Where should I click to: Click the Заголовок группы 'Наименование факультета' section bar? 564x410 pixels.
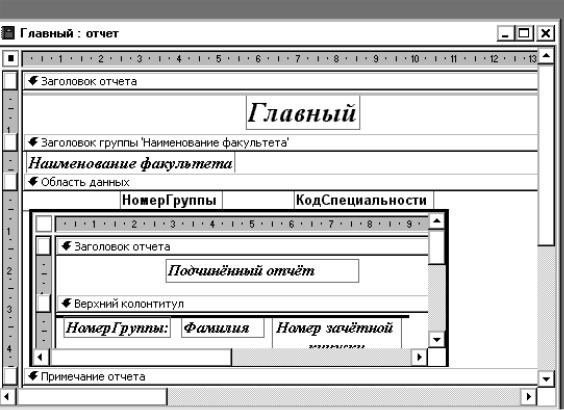tap(281, 143)
